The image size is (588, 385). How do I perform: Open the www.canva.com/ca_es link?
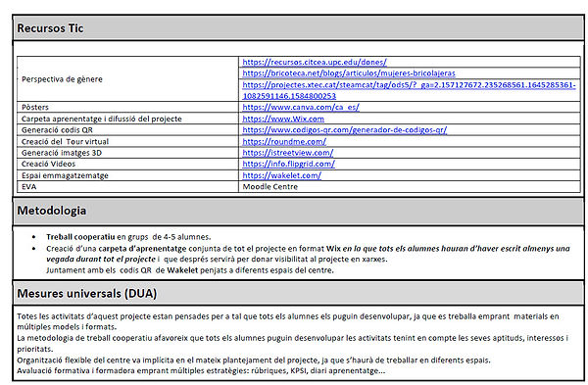point(301,107)
